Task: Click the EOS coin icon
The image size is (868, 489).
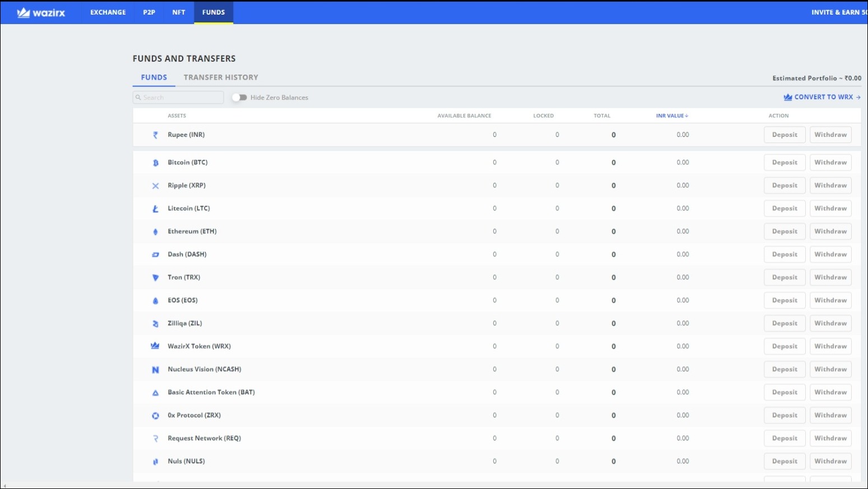Action: [x=156, y=301]
